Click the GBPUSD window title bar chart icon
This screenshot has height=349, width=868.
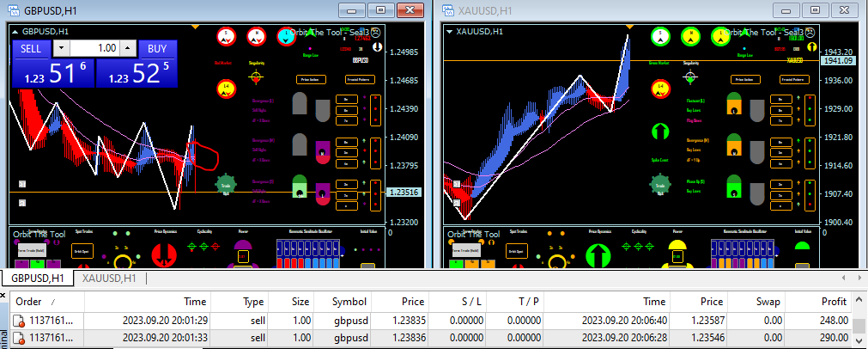[13, 10]
